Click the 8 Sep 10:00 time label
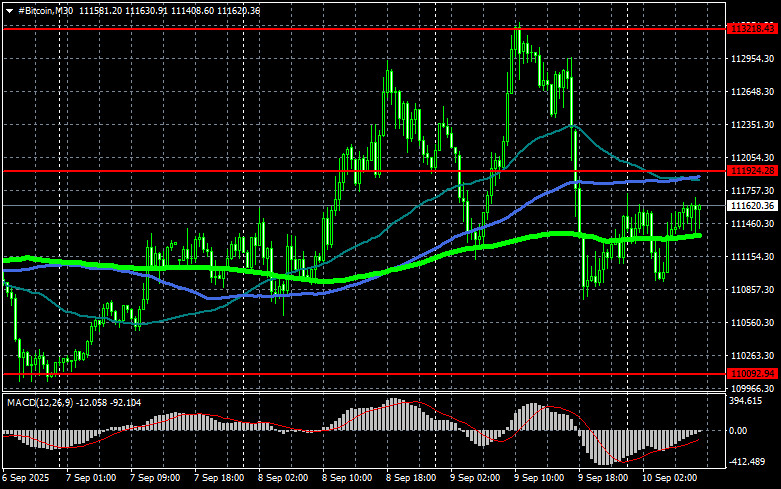Viewport: 781px width, 489px height. 347,478
